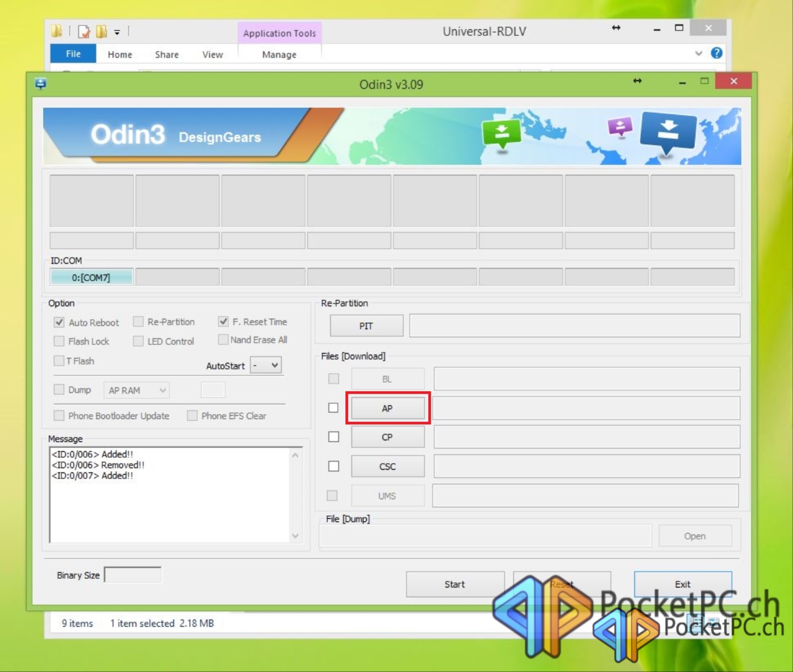Image resolution: width=793 pixels, height=672 pixels.
Task: Click the Exit button
Action: tap(683, 584)
